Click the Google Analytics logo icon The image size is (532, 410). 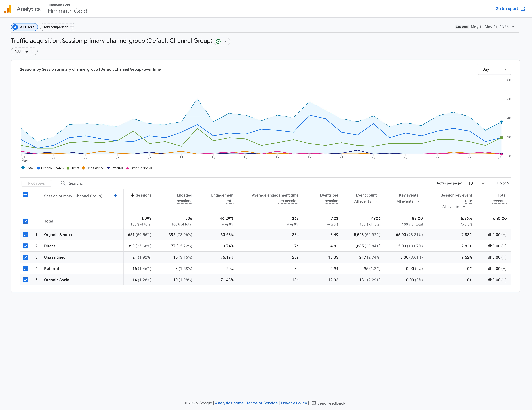tap(8, 9)
